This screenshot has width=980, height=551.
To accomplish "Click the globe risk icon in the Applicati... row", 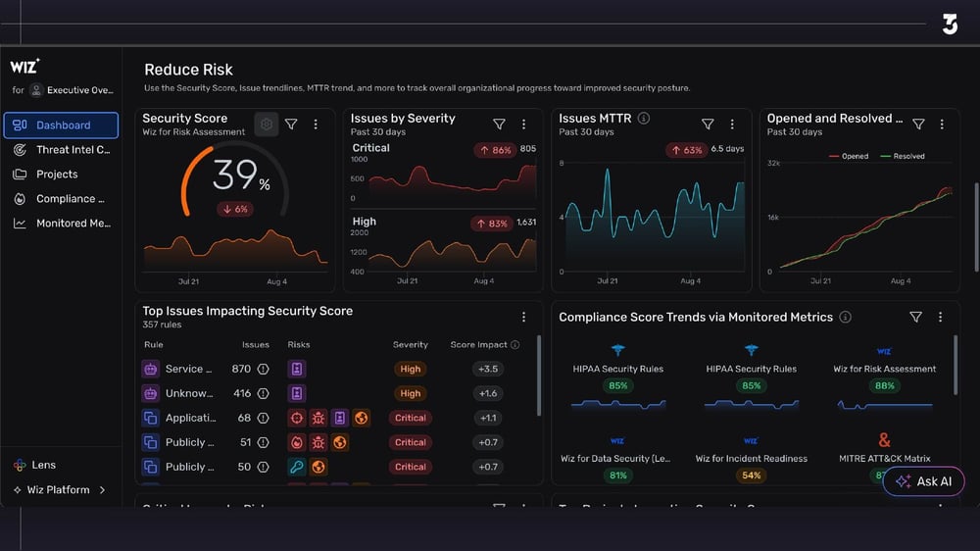I will 362,418.
